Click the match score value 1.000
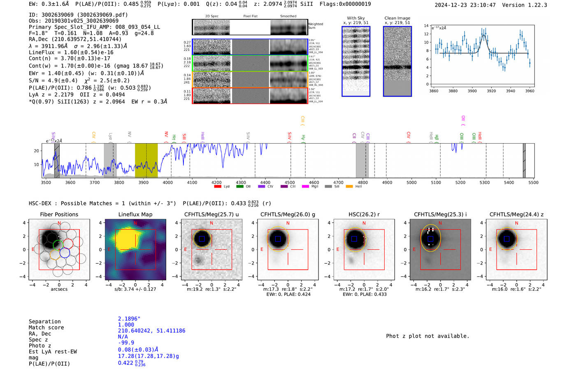 [126, 325]
